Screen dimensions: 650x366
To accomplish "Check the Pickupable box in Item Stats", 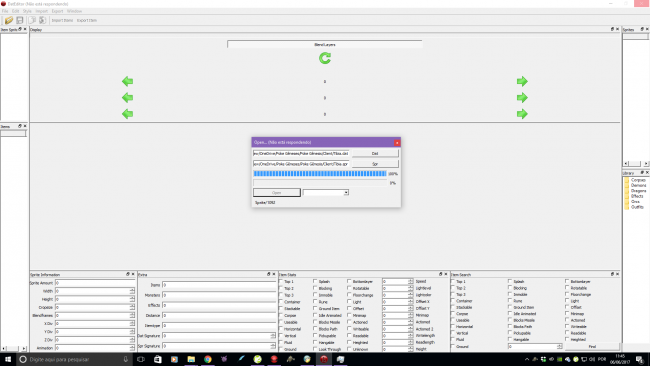I will (x=315, y=335).
